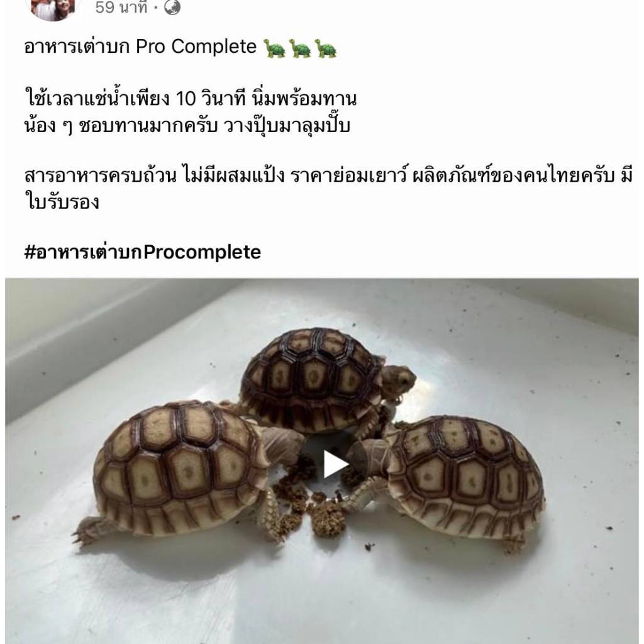Click the globe public privacy icon
644x644 pixels.
[172, 8]
